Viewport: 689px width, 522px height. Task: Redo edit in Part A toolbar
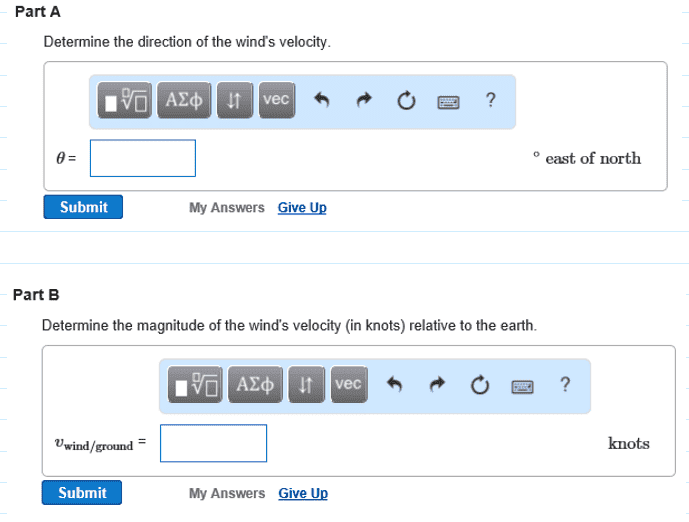364,100
